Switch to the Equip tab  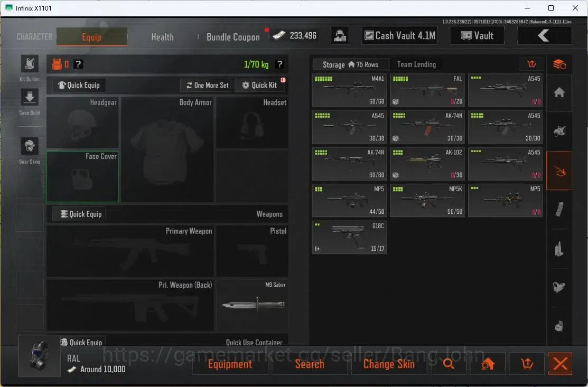tap(91, 37)
